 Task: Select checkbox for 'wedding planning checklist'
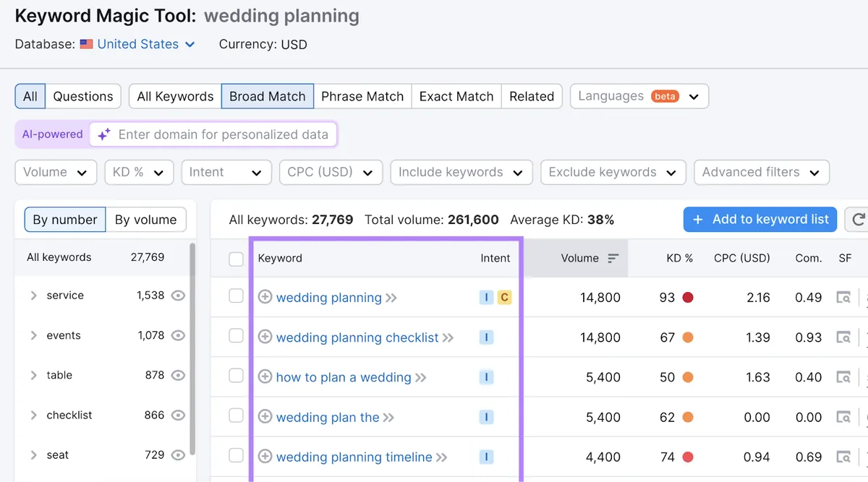pos(236,336)
